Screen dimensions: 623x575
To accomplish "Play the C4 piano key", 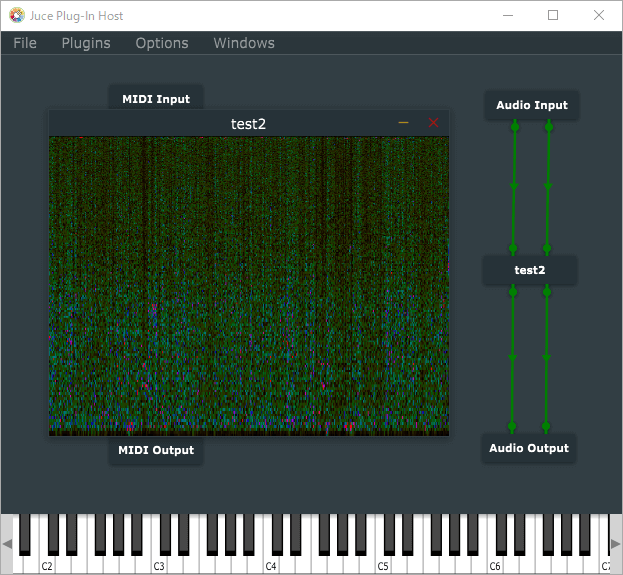I will click(271, 565).
